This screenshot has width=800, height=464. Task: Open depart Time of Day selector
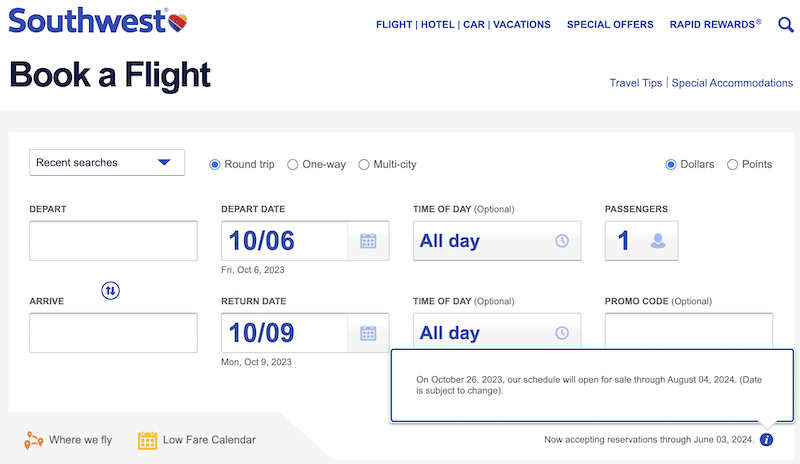(497, 241)
